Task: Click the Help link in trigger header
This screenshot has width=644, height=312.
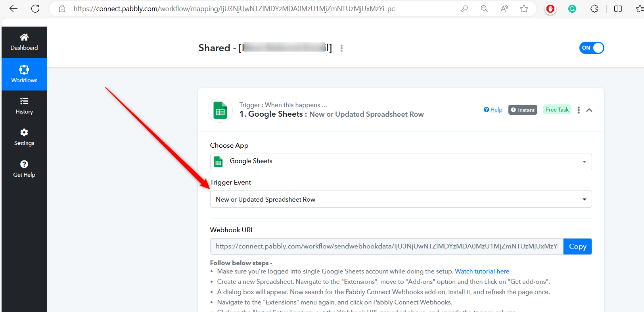Action: click(493, 110)
